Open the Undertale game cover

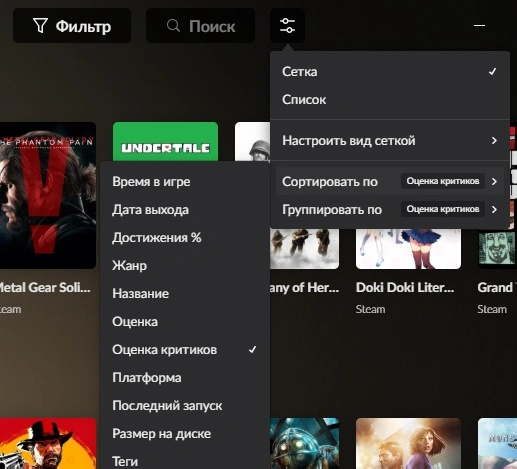(165, 142)
